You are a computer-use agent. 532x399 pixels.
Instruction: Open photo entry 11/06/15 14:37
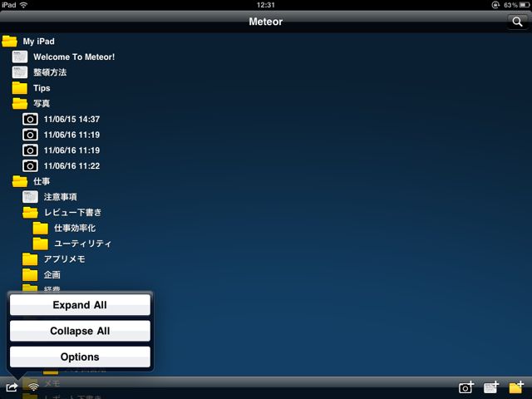[71, 119]
